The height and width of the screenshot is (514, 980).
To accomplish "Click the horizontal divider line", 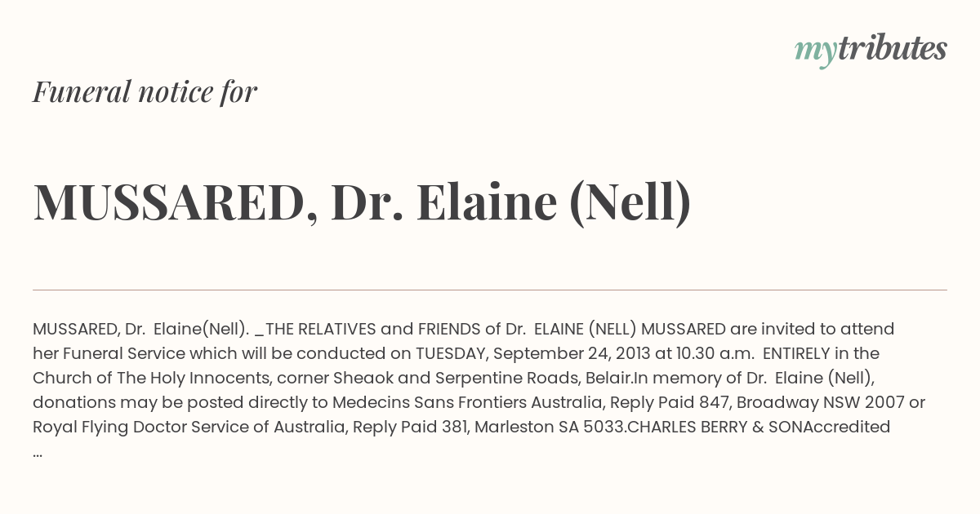I will 490,290.
